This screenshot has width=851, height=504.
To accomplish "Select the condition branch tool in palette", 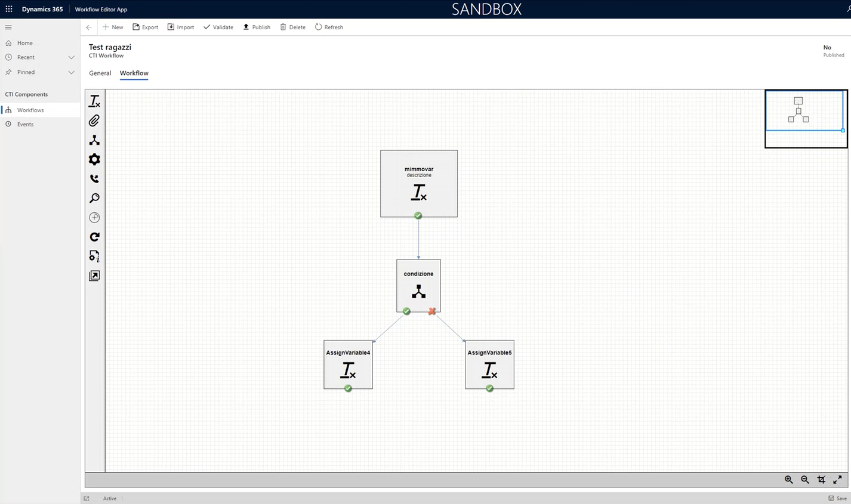I will click(x=94, y=140).
